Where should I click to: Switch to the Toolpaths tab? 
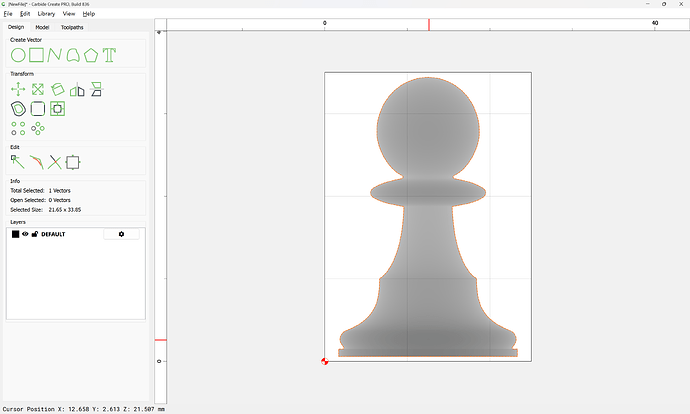point(73,27)
